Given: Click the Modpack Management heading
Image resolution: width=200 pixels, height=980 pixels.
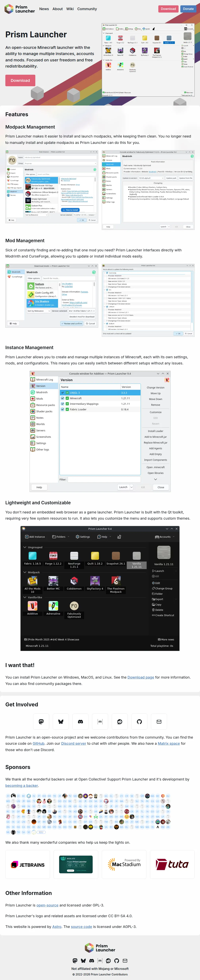Looking at the screenshot, I should click(30, 127).
